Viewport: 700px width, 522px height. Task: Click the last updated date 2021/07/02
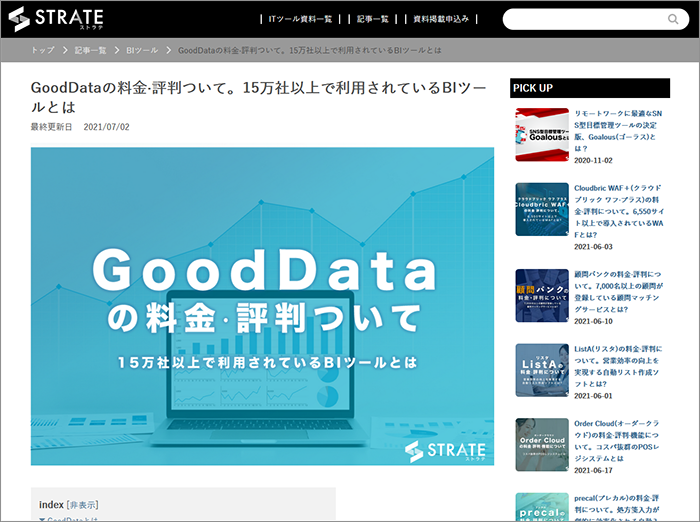[x=106, y=127]
